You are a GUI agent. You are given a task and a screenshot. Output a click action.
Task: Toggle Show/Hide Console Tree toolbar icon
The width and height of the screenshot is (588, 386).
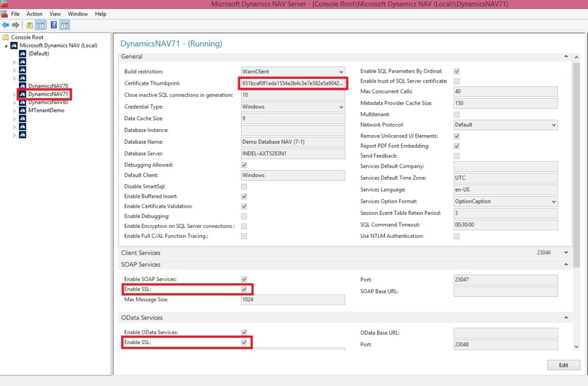(41, 25)
